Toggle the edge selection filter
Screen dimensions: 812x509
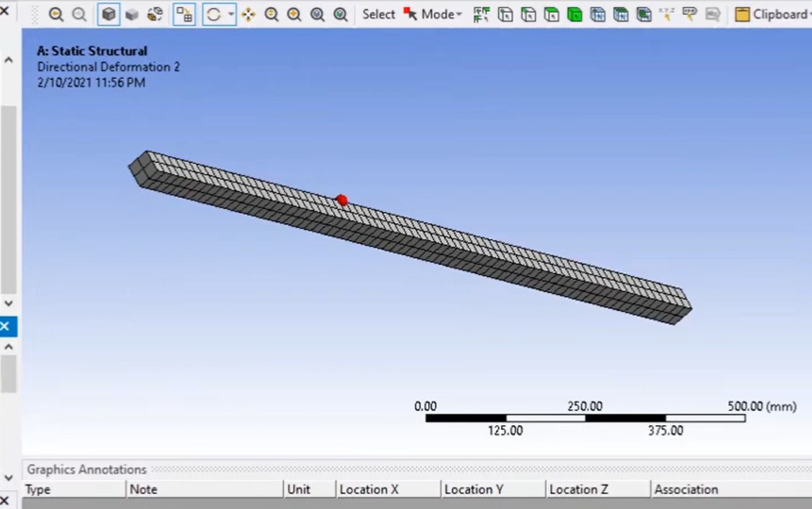tap(529, 13)
